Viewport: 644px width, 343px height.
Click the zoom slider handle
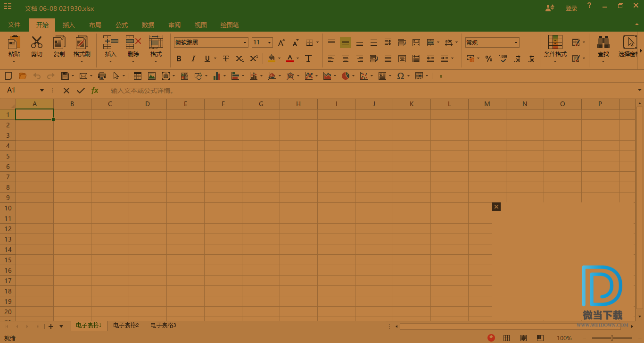pyautogui.click(x=611, y=338)
